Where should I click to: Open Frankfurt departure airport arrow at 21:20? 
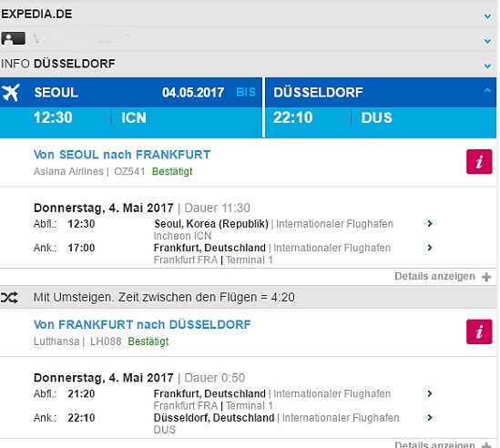[x=430, y=393]
